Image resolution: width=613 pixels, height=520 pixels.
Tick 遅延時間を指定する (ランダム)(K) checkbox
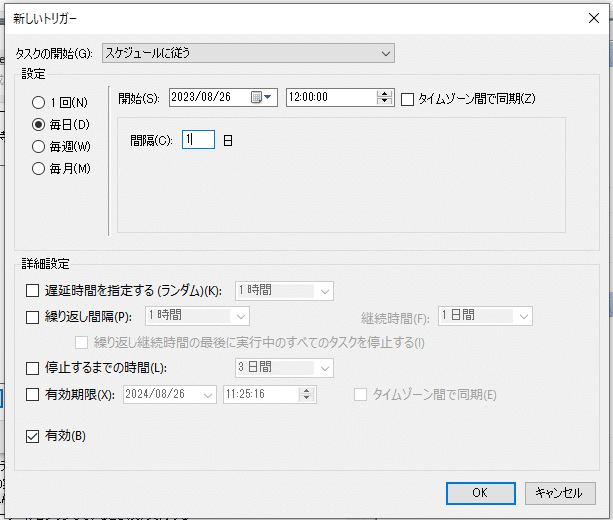[x=32, y=290]
